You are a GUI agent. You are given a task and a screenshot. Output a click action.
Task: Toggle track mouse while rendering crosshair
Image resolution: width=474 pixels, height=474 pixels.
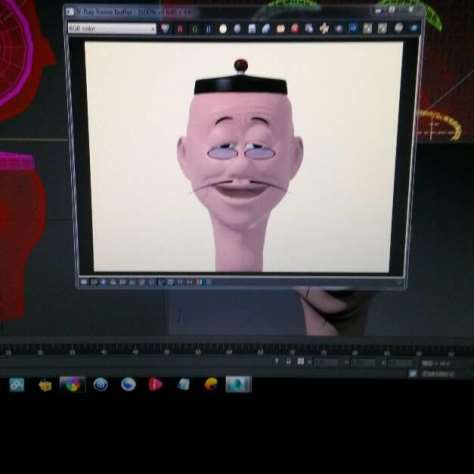[x=324, y=29]
